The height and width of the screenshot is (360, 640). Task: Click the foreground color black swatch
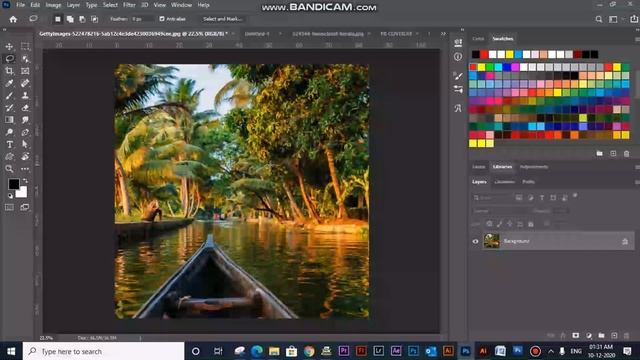click(x=13, y=184)
